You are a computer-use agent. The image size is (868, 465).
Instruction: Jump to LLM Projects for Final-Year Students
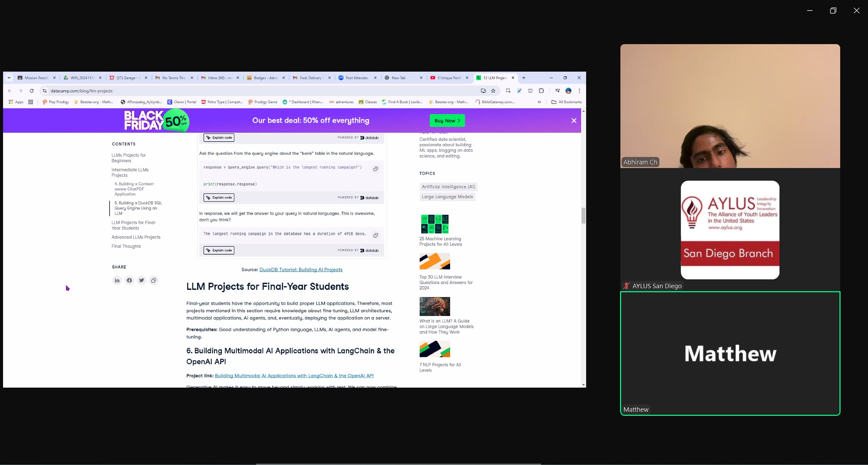point(134,225)
